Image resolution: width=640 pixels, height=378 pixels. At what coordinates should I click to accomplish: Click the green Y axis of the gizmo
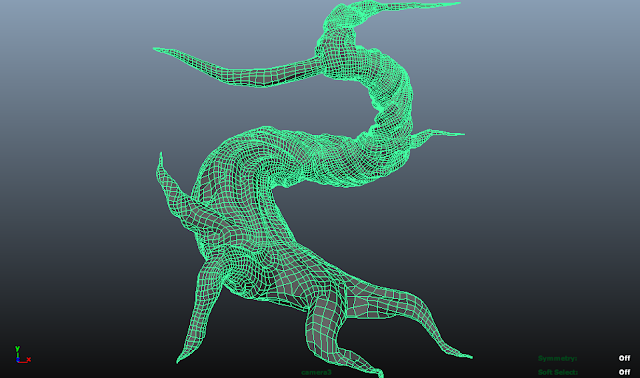pos(18,352)
